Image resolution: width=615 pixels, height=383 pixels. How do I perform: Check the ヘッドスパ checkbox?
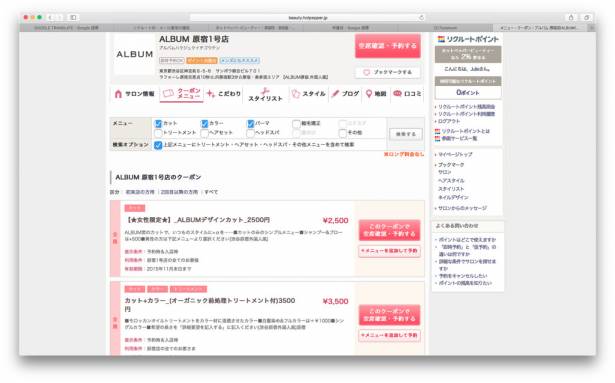[x=250, y=133]
